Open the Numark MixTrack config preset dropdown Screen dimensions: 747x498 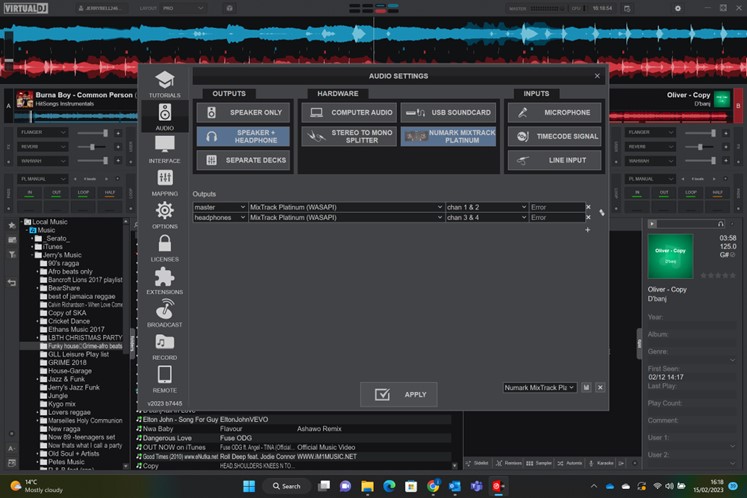539,387
